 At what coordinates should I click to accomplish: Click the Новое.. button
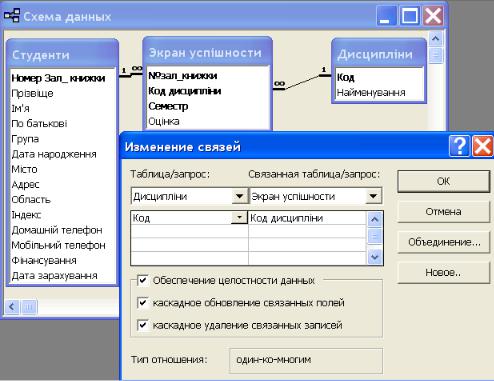pos(443,273)
